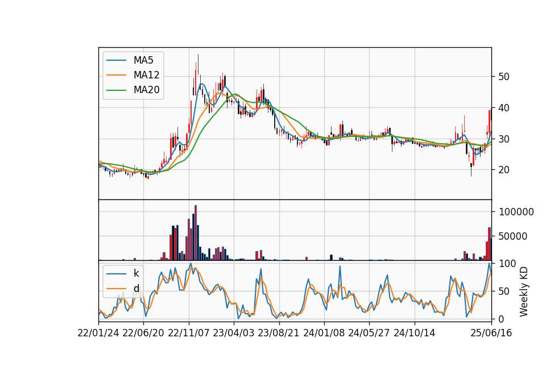Click the price axis value 40
Image resolution: width=546 pixels, height=392 pixels.
pyautogui.click(x=504, y=108)
